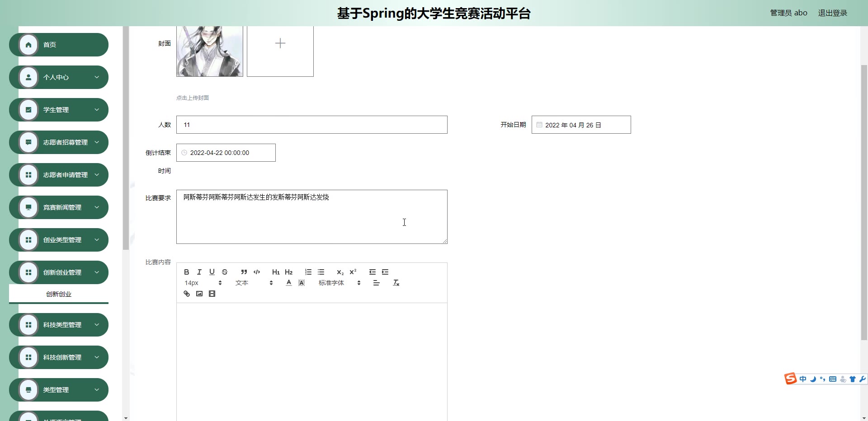
Task: Apply superscript formatting
Action: [x=353, y=272]
